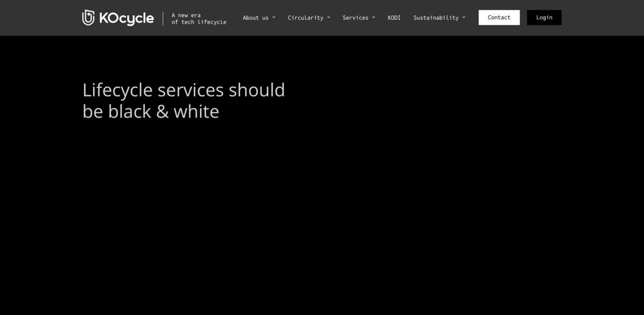
Task: Open the About us menu
Action: click(255, 18)
